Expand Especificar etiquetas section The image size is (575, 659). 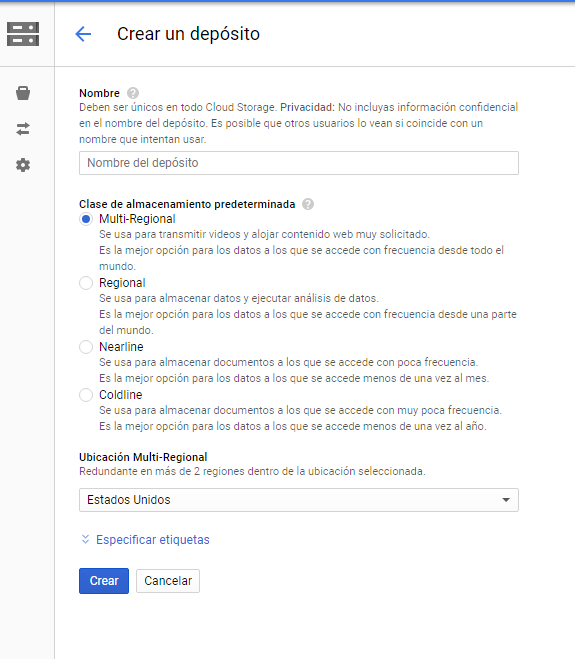pos(153,540)
